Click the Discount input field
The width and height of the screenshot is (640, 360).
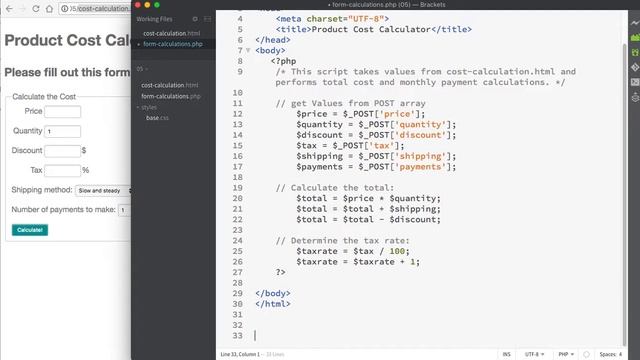pos(62,151)
